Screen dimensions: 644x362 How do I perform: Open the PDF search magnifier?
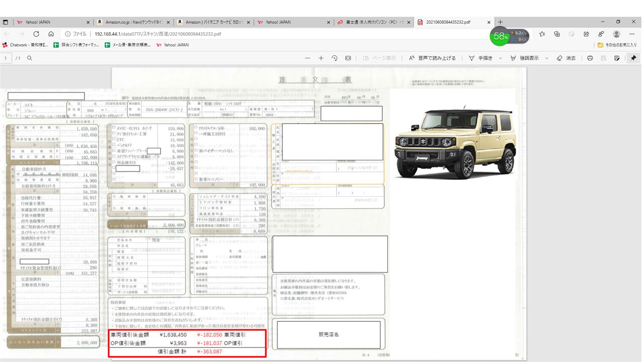30,58
